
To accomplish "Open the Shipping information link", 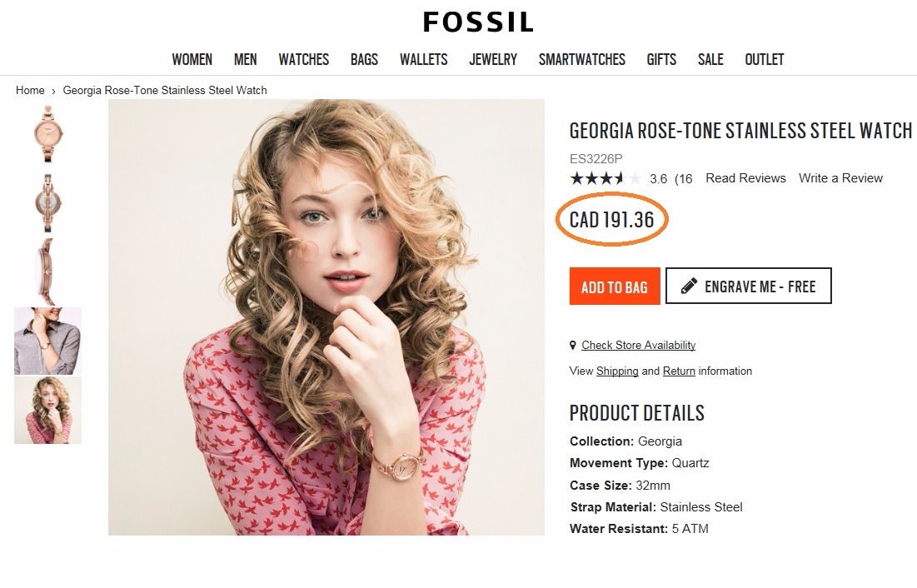I will (x=617, y=371).
